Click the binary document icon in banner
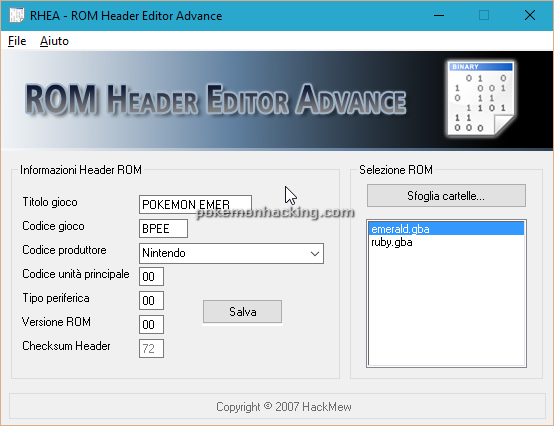 click(x=481, y=98)
